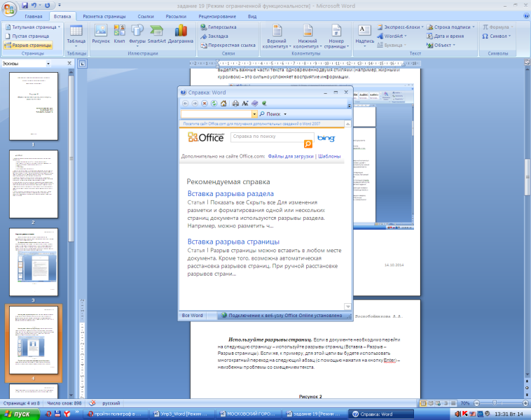Select page 3 thumbnail
Viewport: 531px width, 420px height.
34,262
